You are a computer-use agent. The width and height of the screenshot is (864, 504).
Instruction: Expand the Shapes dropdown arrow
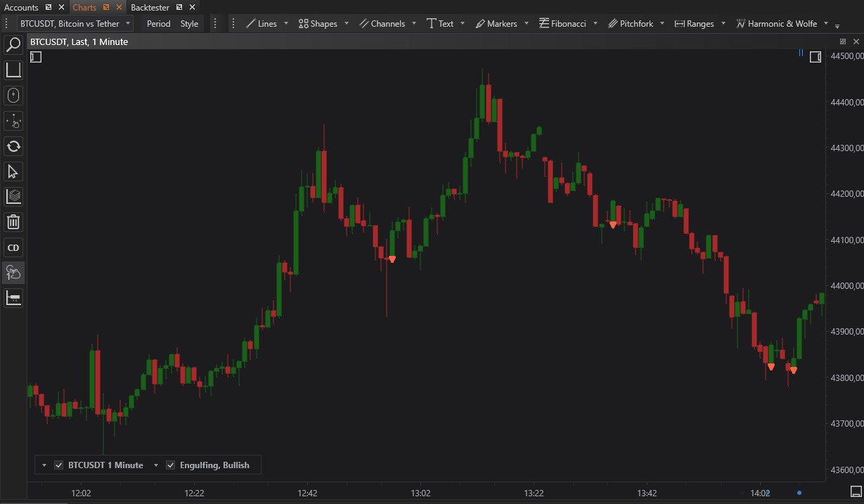pos(347,23)
